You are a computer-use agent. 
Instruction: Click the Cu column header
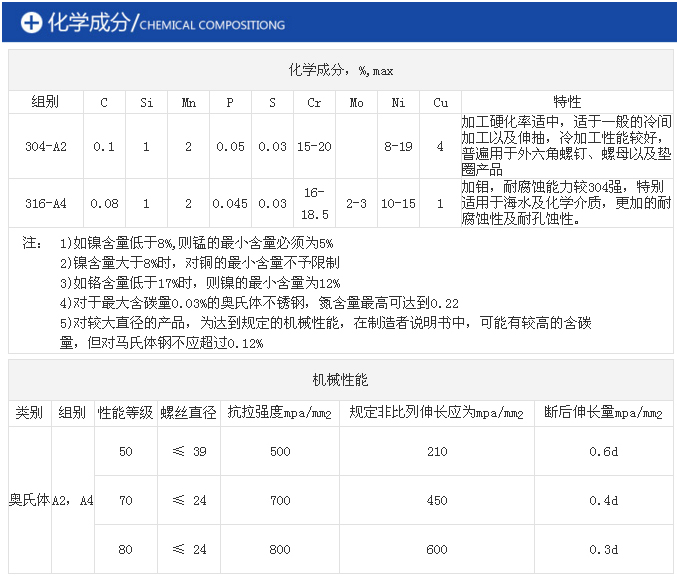point(440,102)
